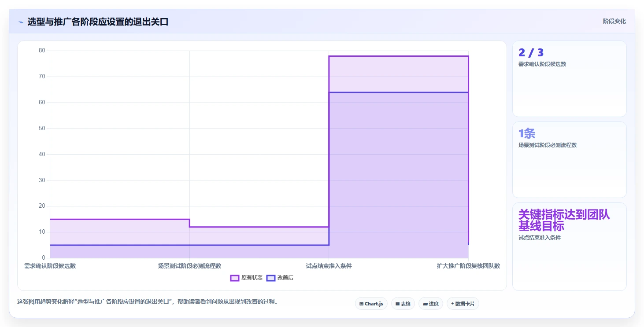Image resolution: width=644 pixels, height=327 pixels.
Task: Click the 表格 tag icon
Action: 397,304
